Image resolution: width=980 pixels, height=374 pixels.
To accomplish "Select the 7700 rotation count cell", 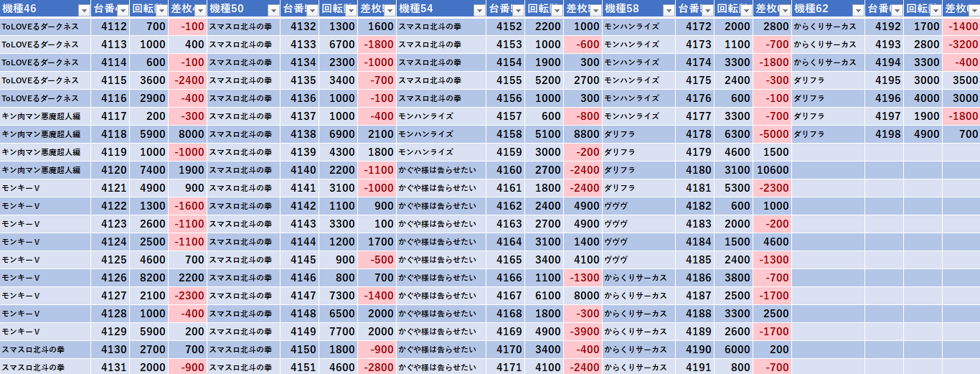I will point(339,332).
